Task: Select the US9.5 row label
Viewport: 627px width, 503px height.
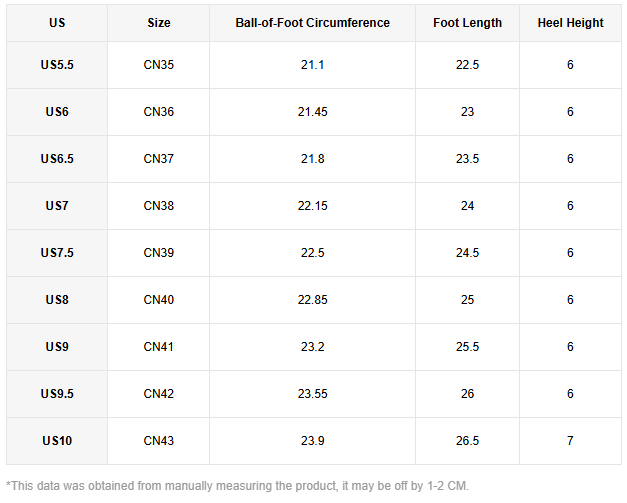Action: click(x=57, y=394)
